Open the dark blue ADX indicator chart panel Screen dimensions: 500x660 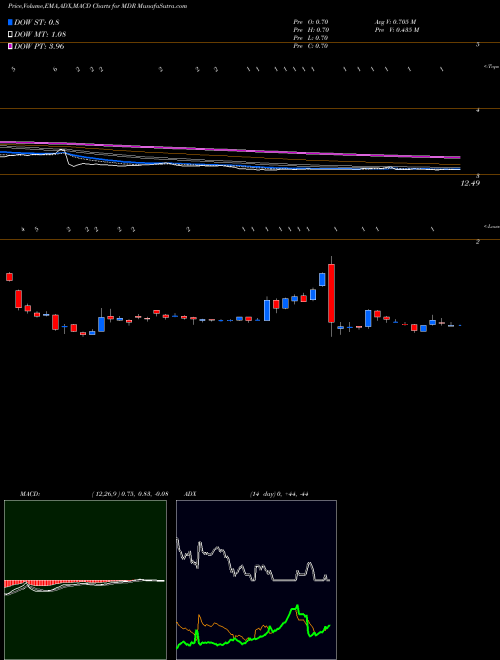tap(256, 580)
